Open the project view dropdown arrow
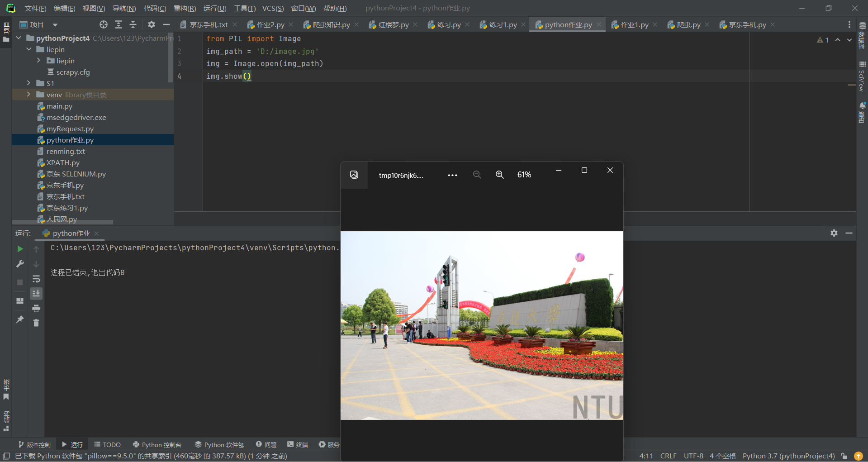Viewport: 868px width, 462px height. point(55,25)
